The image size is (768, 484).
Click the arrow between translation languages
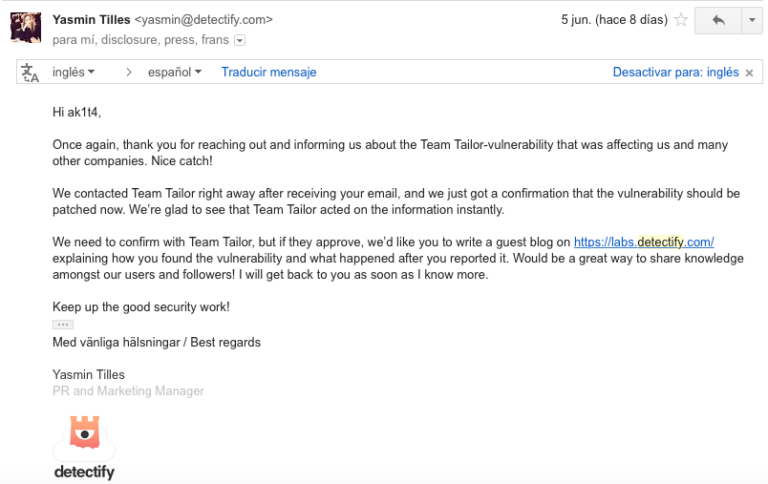click(x=129, y=73)
